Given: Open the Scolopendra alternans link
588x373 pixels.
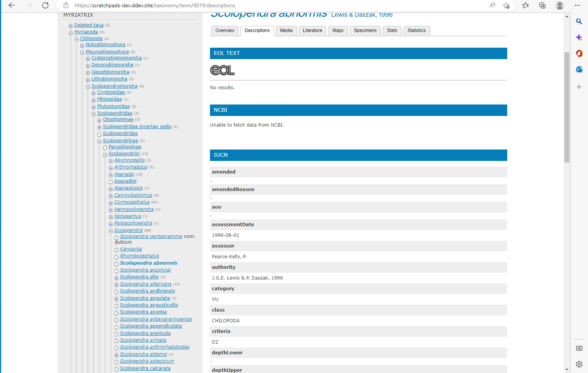Looking at the screenshot, I should [145, 284].
